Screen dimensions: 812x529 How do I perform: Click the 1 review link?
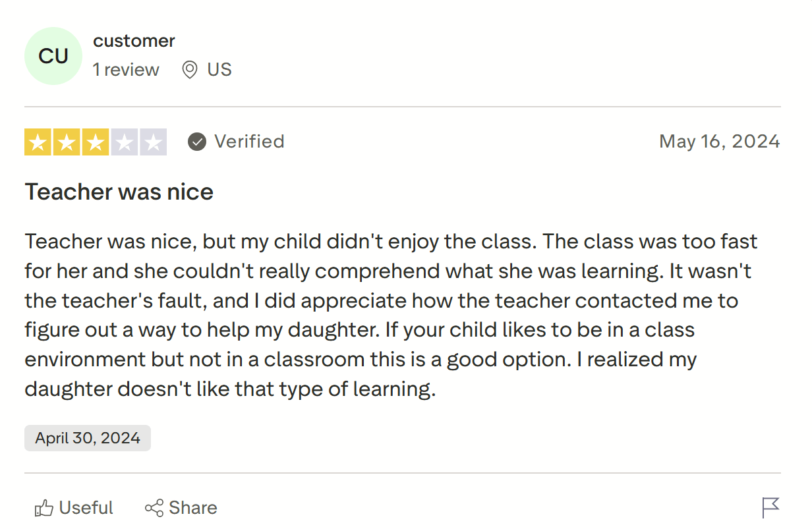pos(126,69)
